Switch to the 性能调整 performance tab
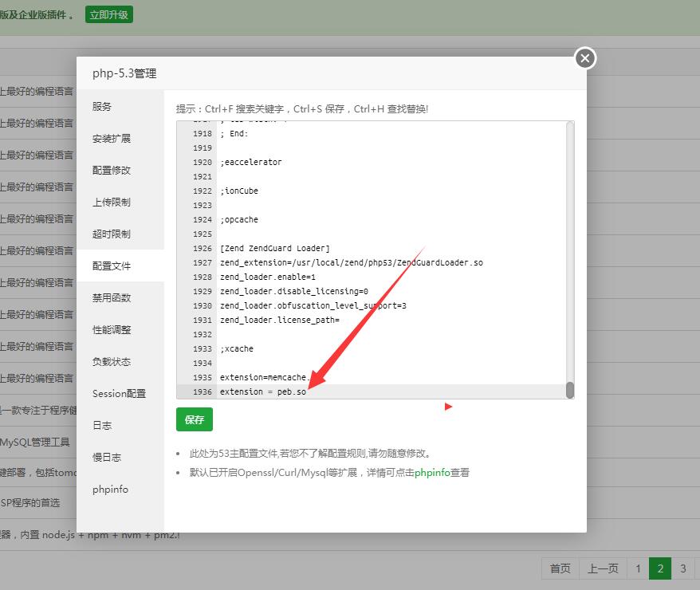 [112, 329]
